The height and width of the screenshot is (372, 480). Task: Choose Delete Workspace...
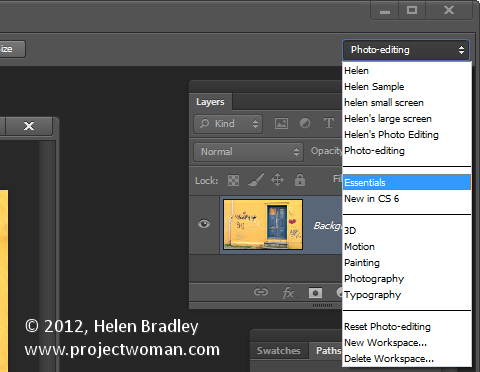coord(407,359)
